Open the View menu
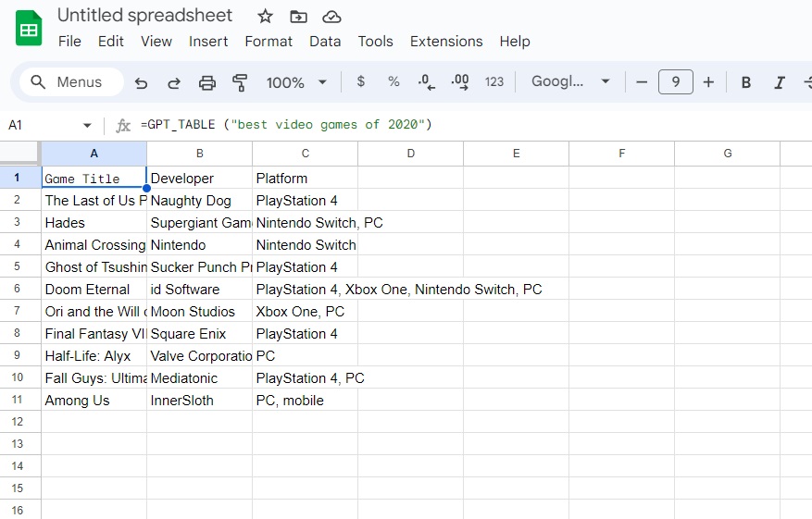 pos(156,42)
